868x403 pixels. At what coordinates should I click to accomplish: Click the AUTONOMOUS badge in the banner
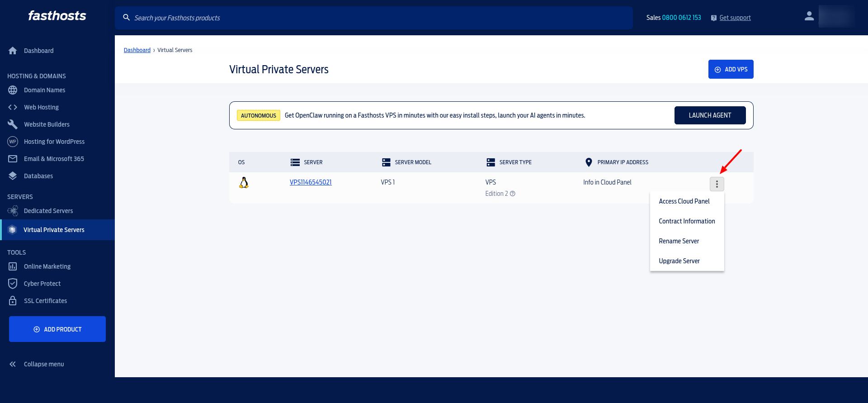[259, 115]
